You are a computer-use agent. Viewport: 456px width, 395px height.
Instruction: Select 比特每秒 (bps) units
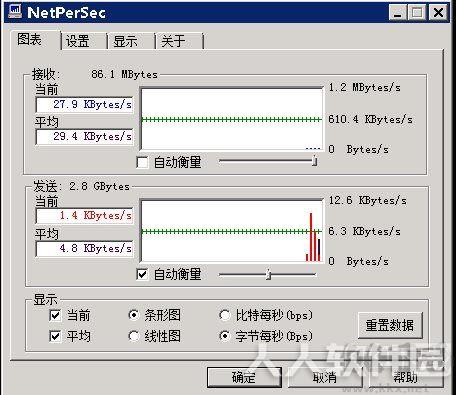[x=225, y=315]
